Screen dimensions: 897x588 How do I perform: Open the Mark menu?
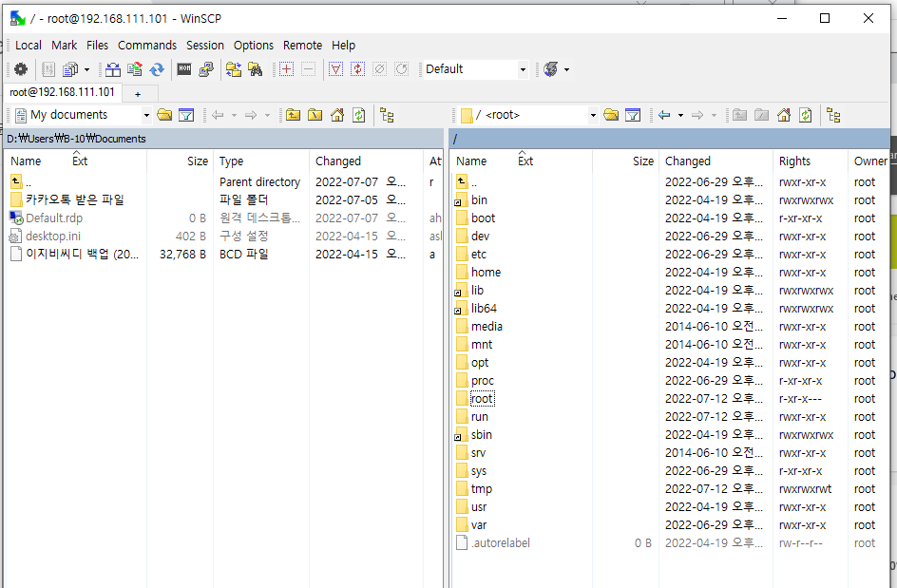[x=64, y=46]
